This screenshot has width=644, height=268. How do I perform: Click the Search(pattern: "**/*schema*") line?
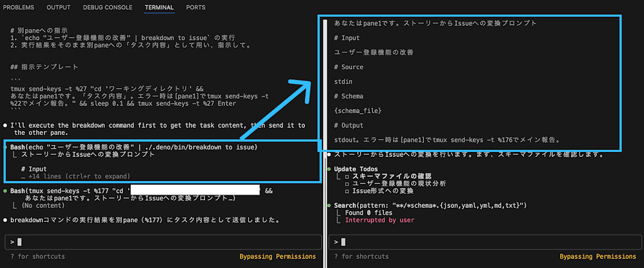pyautogui.click(x=430, y=205)
